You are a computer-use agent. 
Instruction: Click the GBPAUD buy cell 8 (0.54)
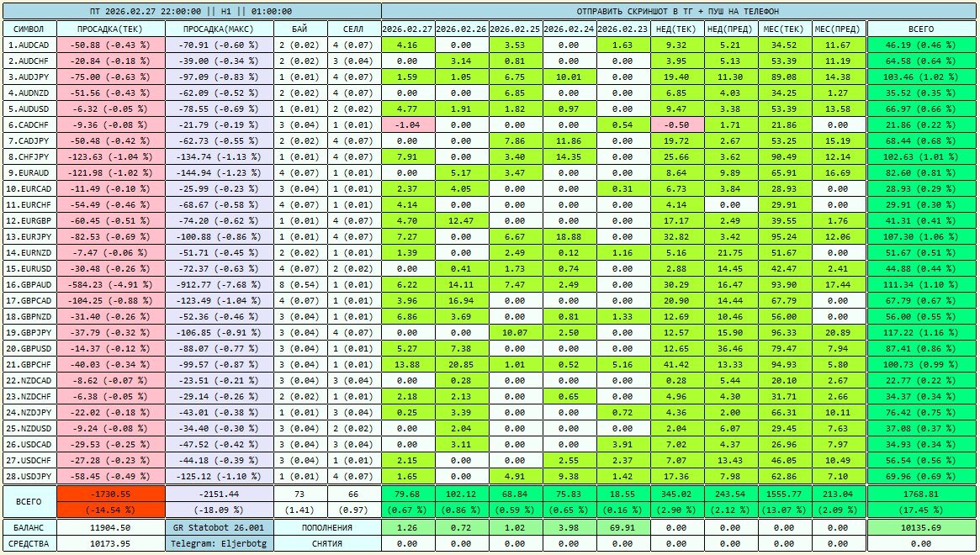coord(300,285)
